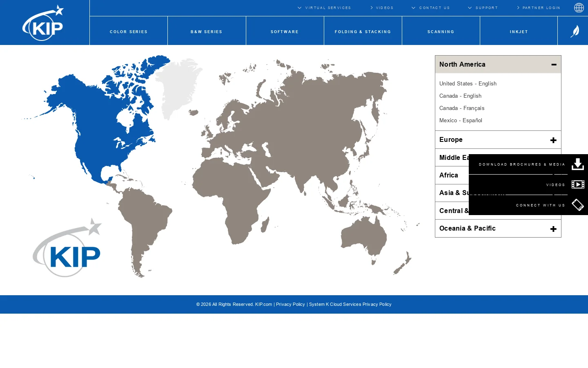Screen dimensions: 588x368
Task: Open System K Cloud Services Privacy Policy
Action: tap(350, 304)
